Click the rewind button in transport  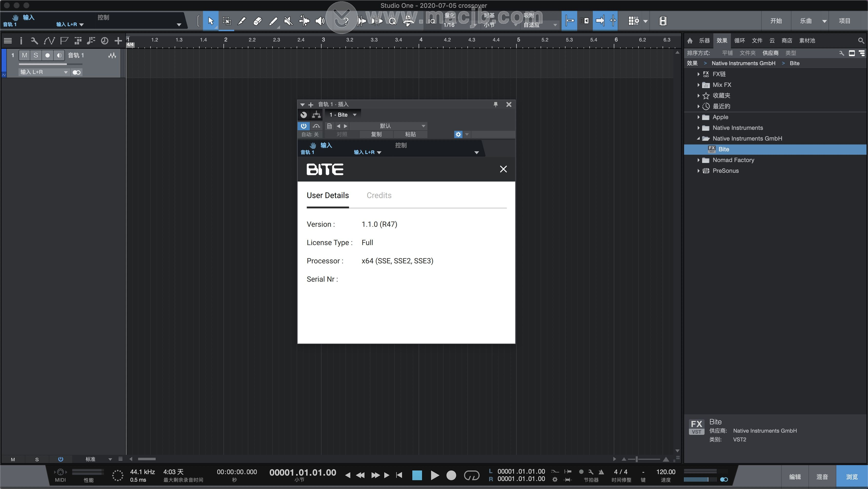(x=360, y=475)
